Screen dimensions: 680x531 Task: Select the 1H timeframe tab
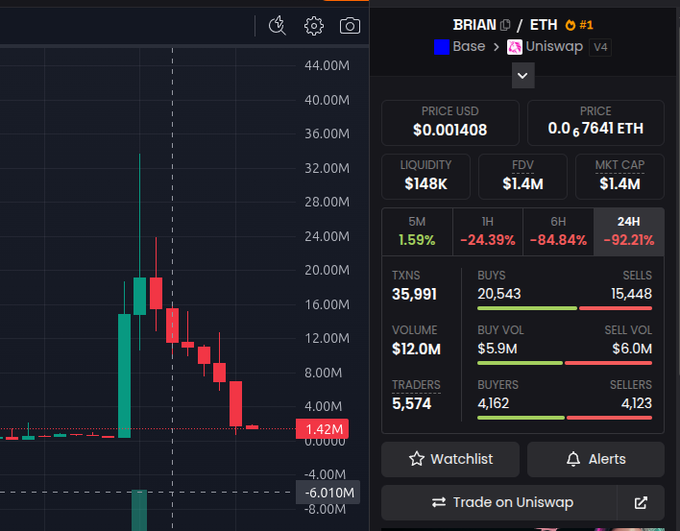(x=487, y=232)
